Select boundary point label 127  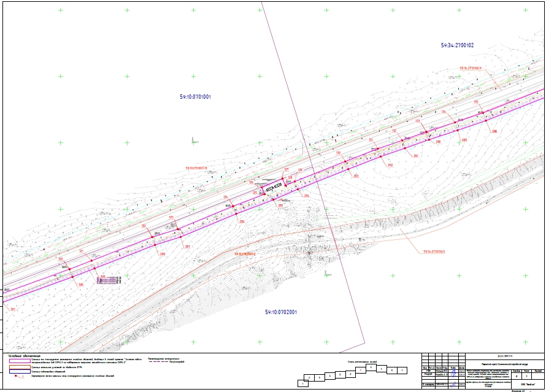coord(286,169)
